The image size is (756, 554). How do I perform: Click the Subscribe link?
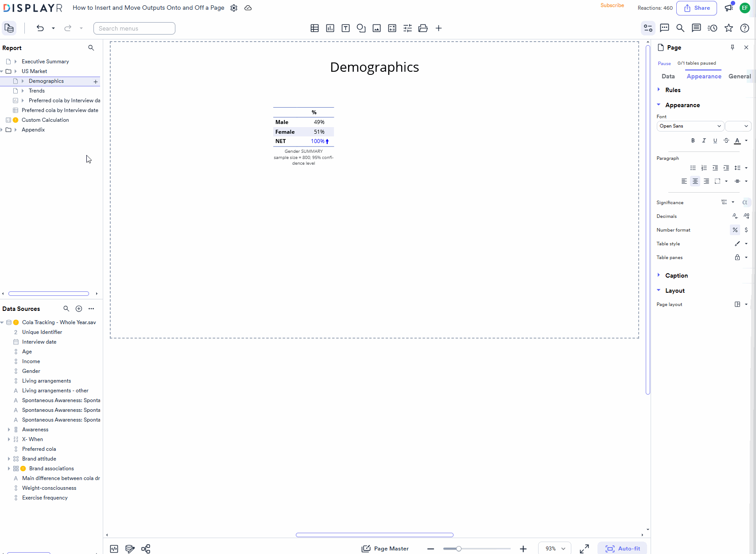[612, 5]
